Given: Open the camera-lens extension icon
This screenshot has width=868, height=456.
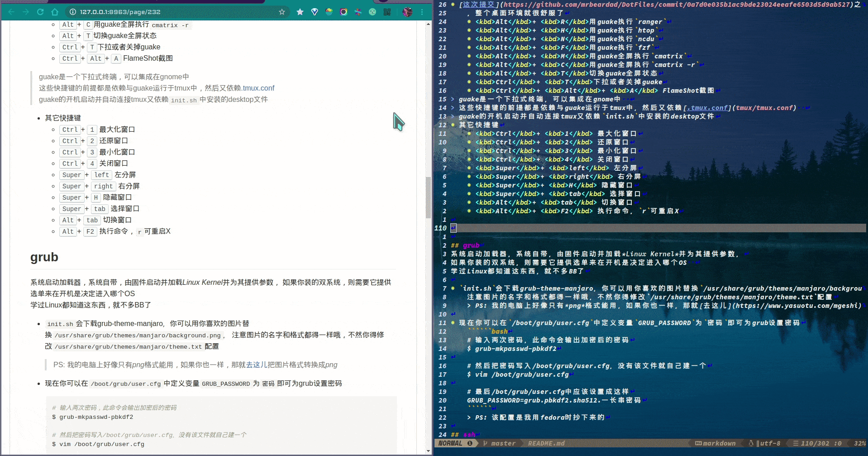Looking at the screenshot, I should (x=343, y=12).
